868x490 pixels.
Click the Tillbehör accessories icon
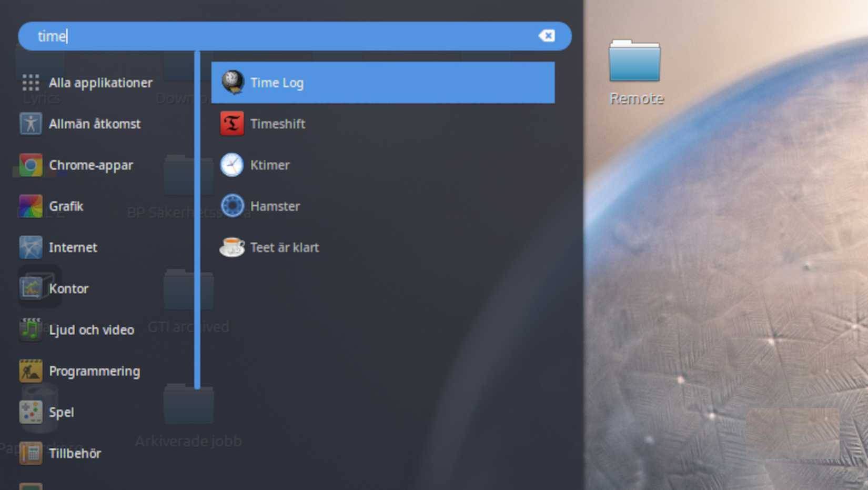point(30,453)
